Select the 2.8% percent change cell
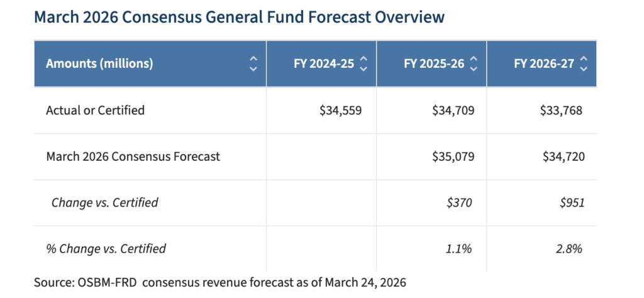This screenshot has height=298, width=644. coord(569,248)
